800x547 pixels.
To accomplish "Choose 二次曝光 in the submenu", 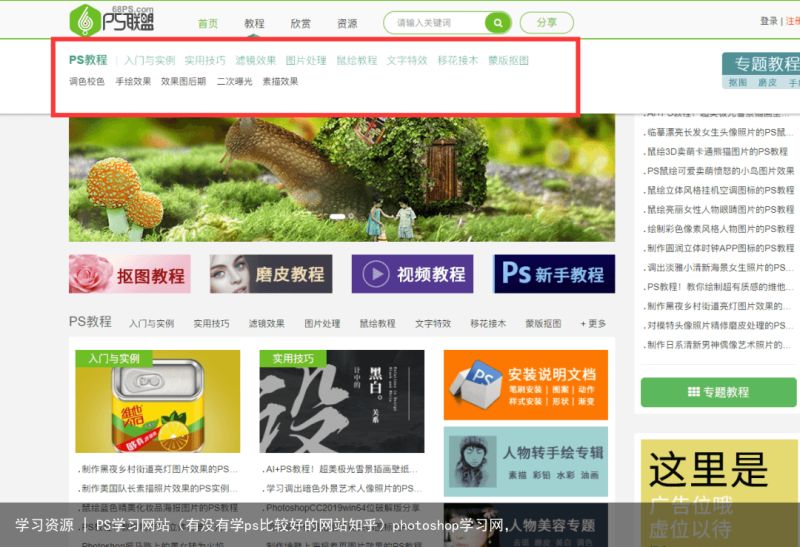I will pyautogui.click(x=235, y=81).
